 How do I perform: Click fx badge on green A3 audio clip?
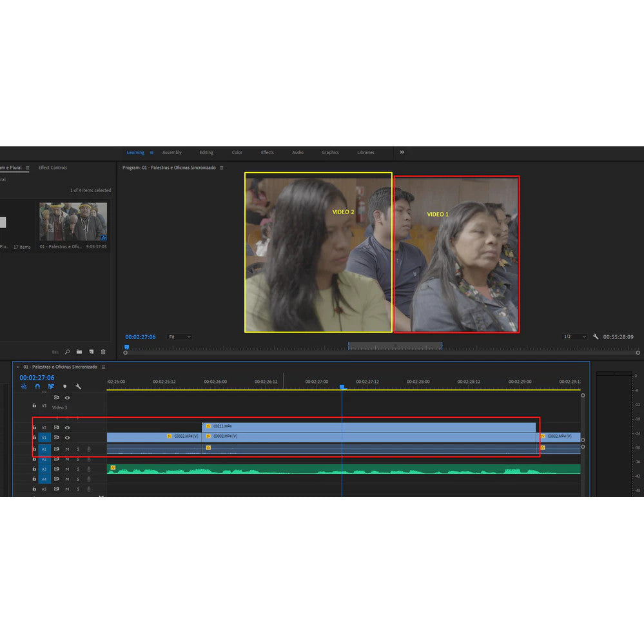113,468
